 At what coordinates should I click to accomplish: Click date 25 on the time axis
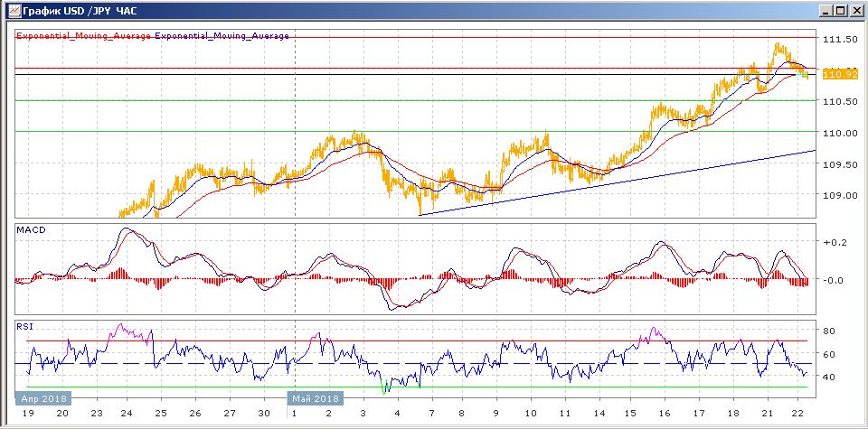[x=161, y=413]
